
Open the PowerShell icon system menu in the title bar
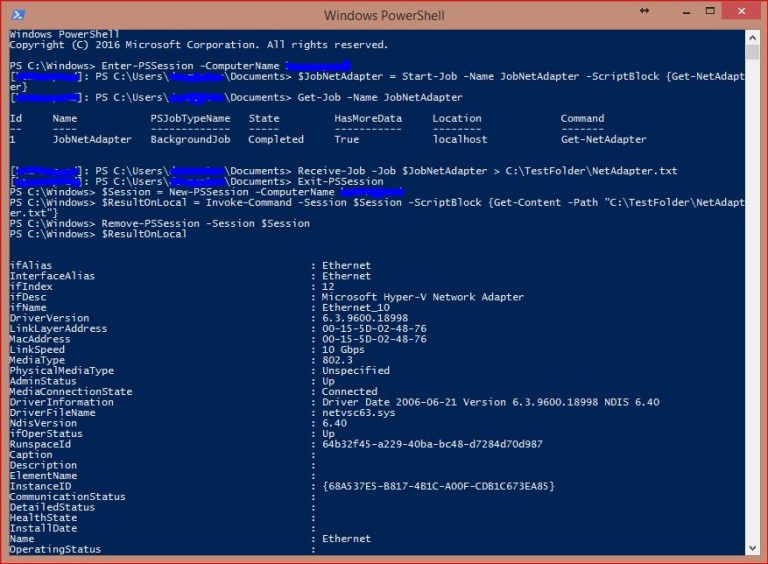[x=18, y=15]
